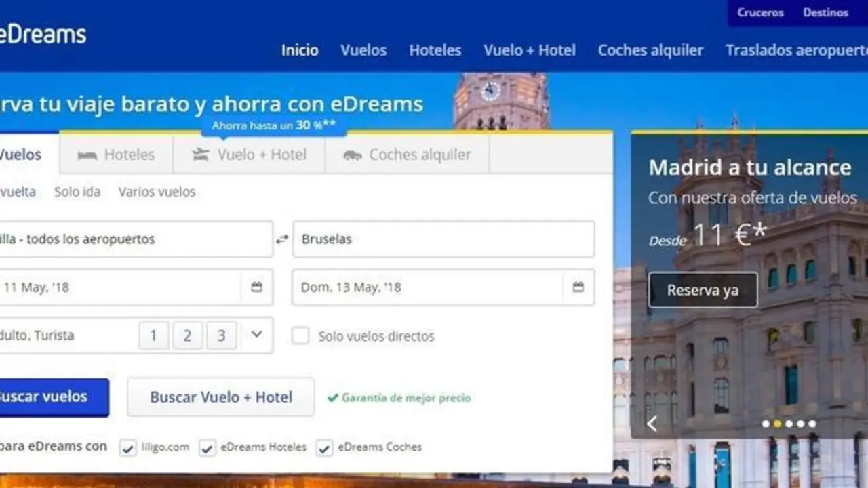Open Cruceros in the top bar
This screenshot has height=488, width=868.
(760, 13)
